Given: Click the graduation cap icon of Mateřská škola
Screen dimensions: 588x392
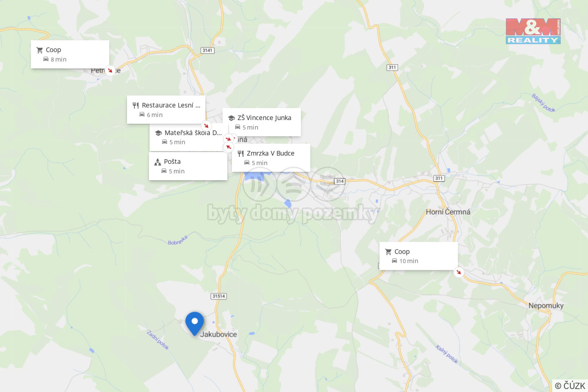Looking at the screenshot, I should (158, 133).
